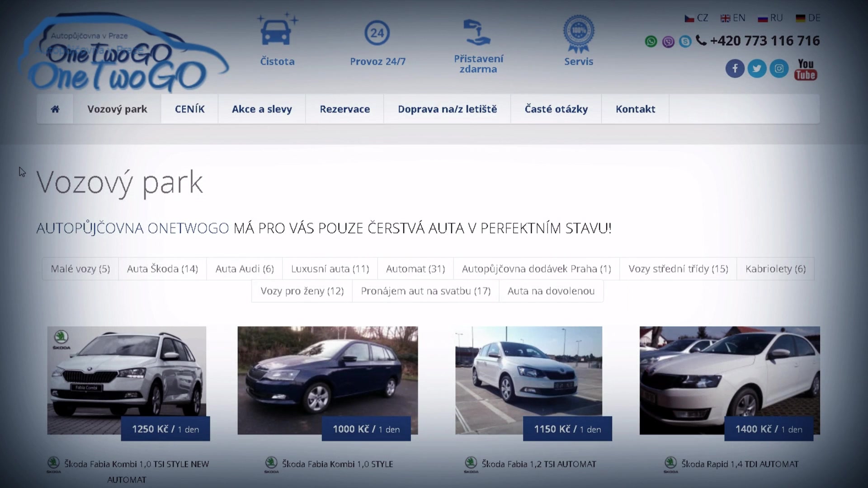The width and height of the screenshot is (868, 488).
Task: Open the Skype contact icon
Action: coord(685,42)
